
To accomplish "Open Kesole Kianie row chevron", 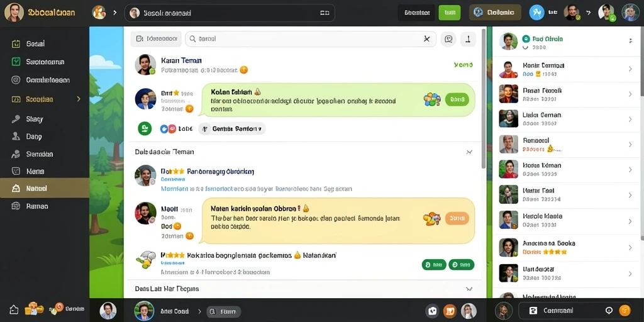I will 630,221.
